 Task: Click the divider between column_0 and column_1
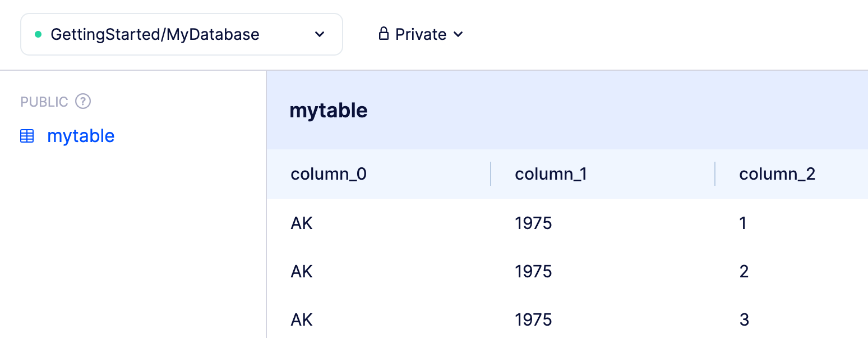(x=491, y=174)
